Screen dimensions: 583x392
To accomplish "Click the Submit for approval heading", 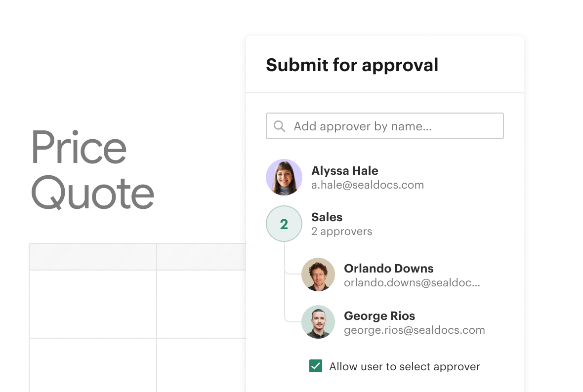I will (352, 65).
